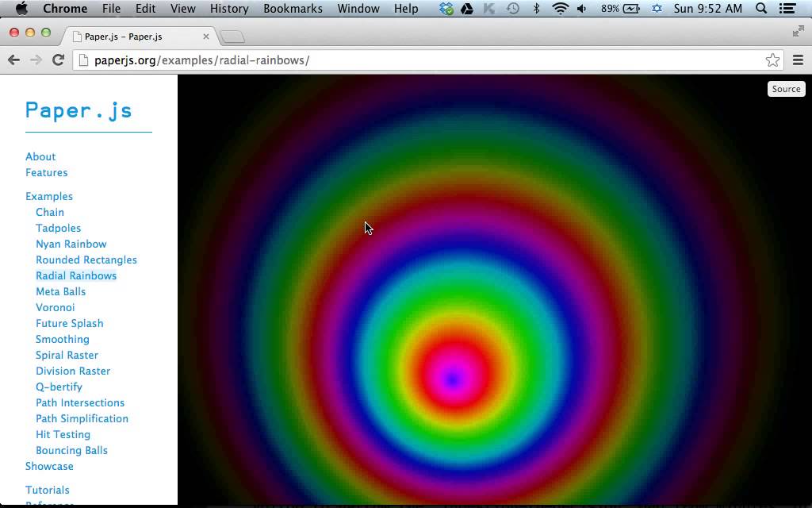Screen dimensions: 812x508
Task: Open the Window menu
Action: click(358, 8)
